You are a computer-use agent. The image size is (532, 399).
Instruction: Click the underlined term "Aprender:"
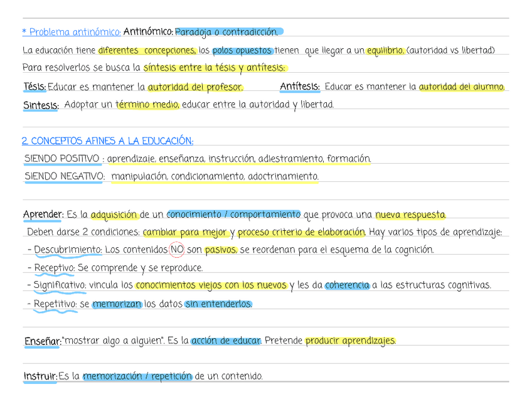(43, 215)
